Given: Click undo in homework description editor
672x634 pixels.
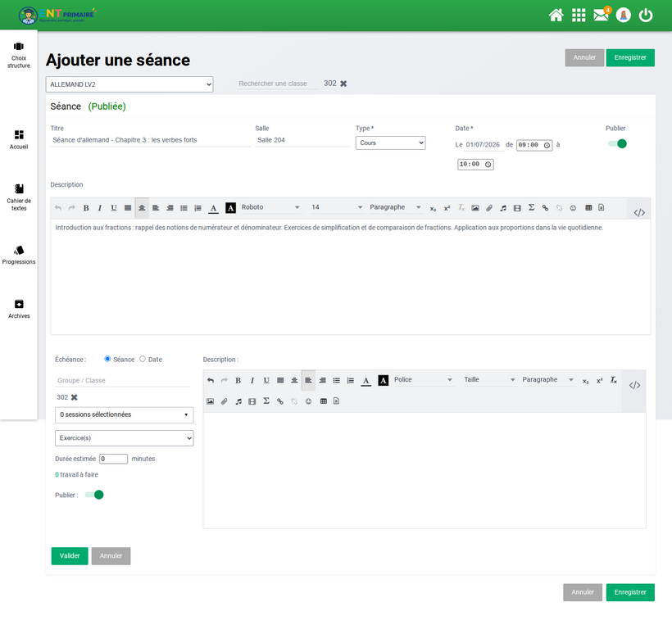Looking at the screenshot, I should coord(211,380).
